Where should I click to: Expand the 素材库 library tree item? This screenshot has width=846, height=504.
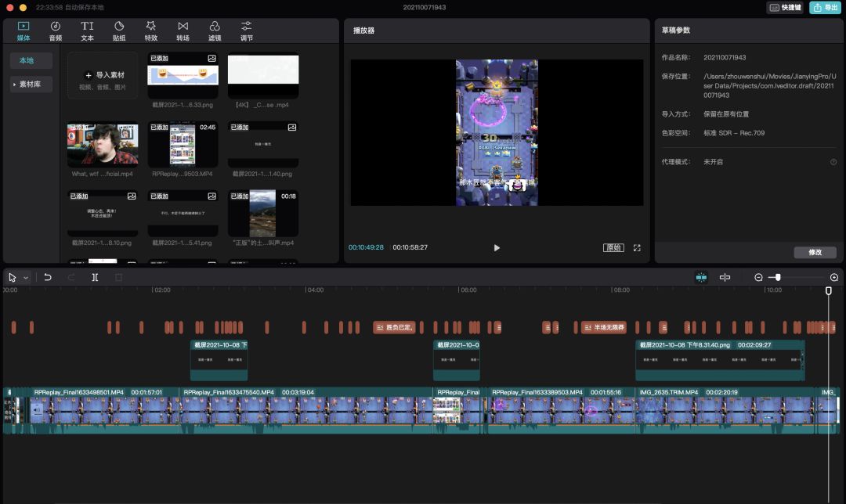coord(31,84)
